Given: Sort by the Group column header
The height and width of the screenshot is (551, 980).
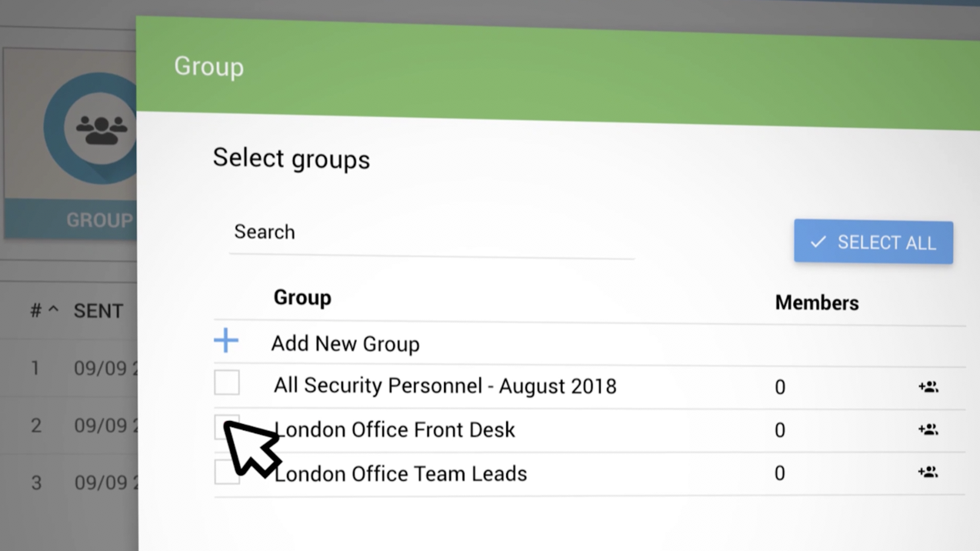Looking at the screenshot, I should [302, 299].
